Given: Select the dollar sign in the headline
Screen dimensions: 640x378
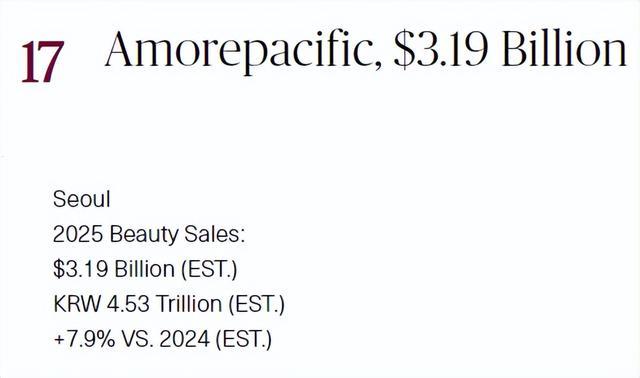Looking at the screenshot, I should [405, 50].
